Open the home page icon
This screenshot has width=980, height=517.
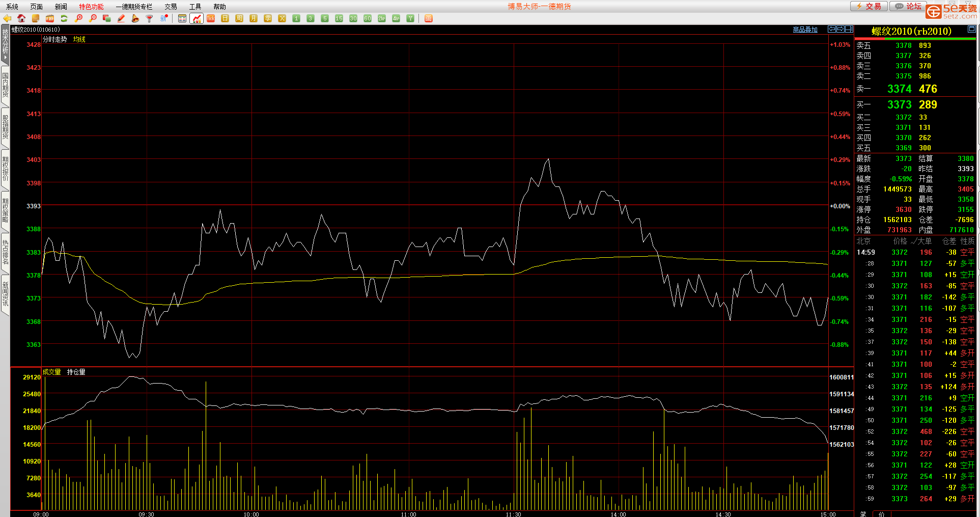[21, 18]
